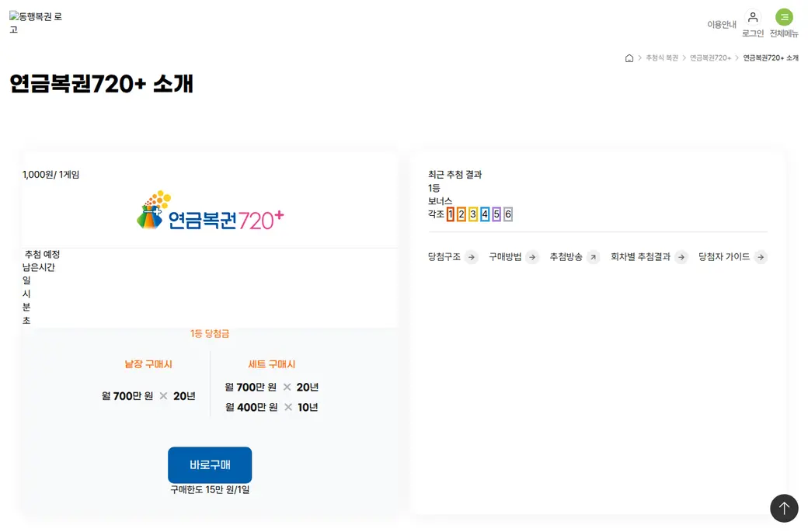Image resolution: width=808 pixels, height=532 pixels.
Task: Click the arrow icon next to 회차별 추첨결과
Action: click(x=681, y=257)
